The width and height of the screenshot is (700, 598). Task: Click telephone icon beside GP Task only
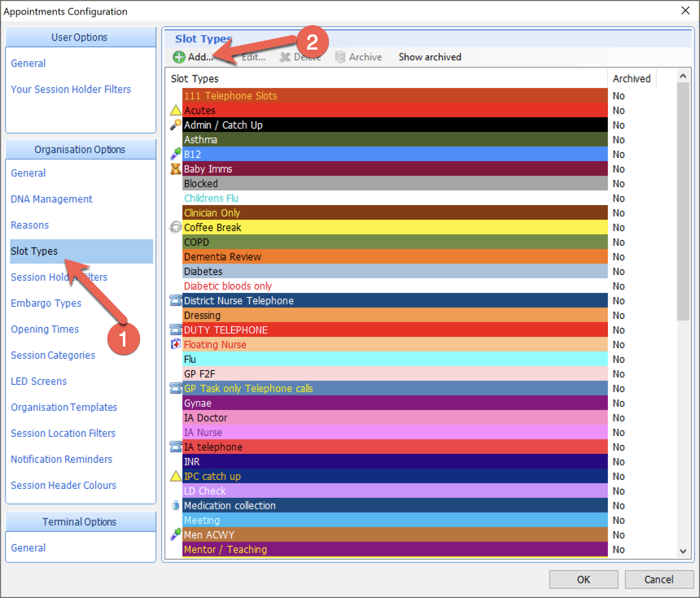coord(176,388)
